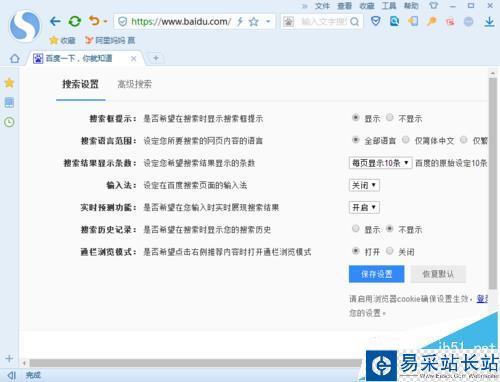The width and height of the screenshot is (500, 382).
Task: Click the orange login-assistant toolbar icon
Action: pyautogui.click(x=413, y=22)
